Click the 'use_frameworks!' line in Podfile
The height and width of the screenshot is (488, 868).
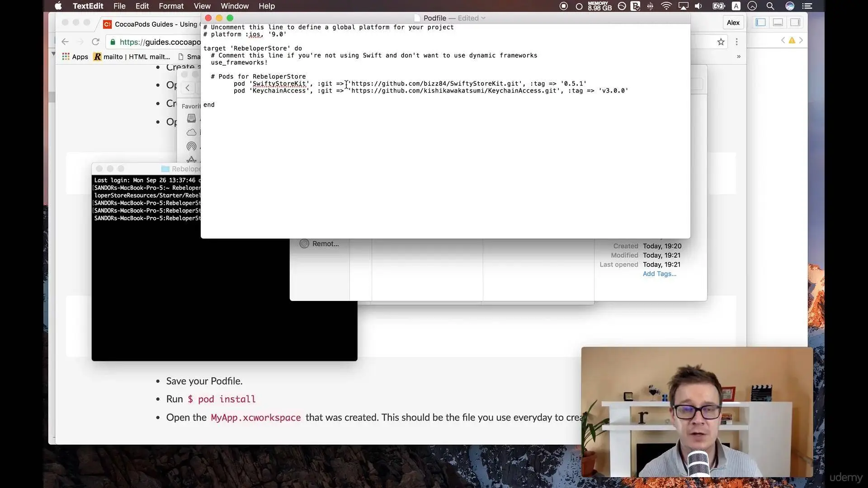239,63
